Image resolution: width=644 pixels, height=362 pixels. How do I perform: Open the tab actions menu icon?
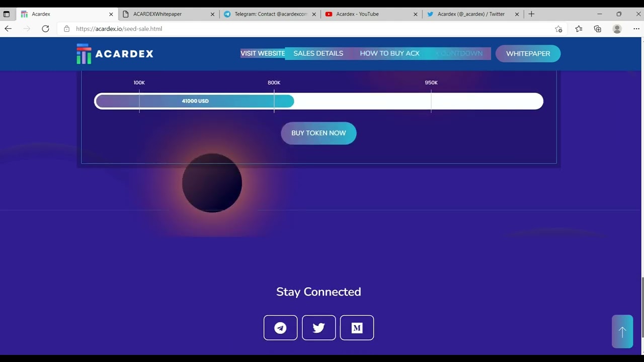tap(7, 14)
